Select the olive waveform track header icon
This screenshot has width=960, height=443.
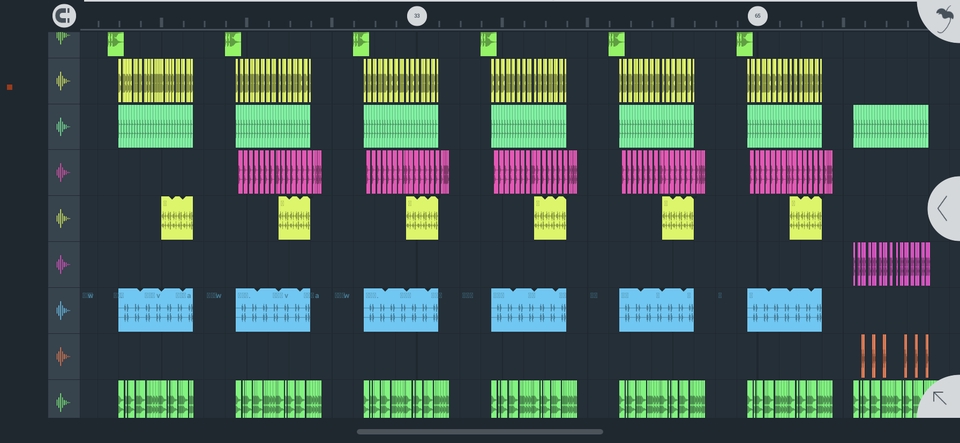64,81
